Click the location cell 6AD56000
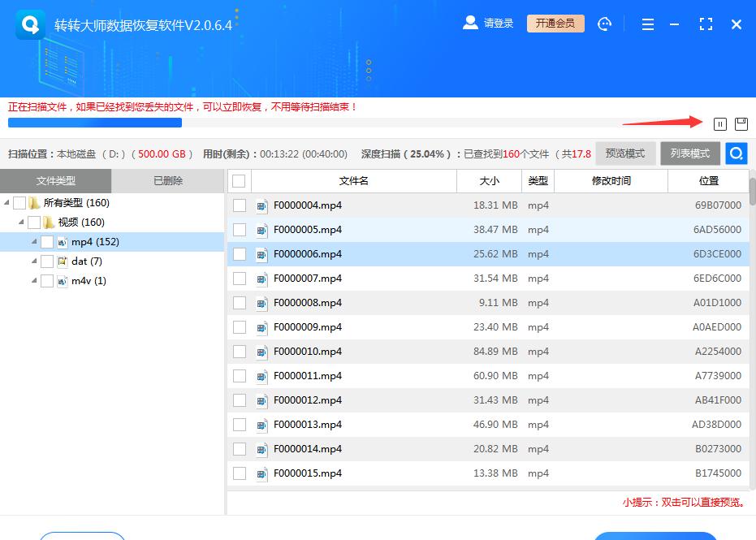Image resolution: width=756 pixels, height=540 pixels. (718, 230)
